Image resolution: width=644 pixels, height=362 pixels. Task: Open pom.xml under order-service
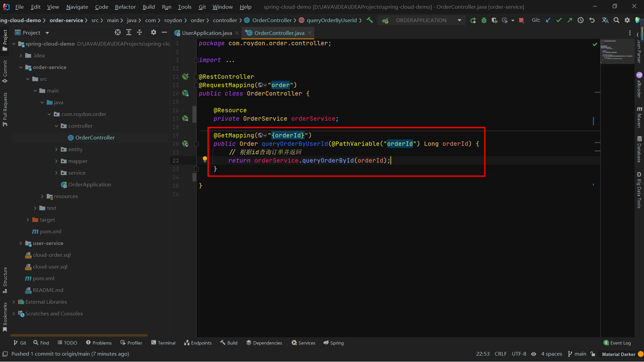coord(50,232)
